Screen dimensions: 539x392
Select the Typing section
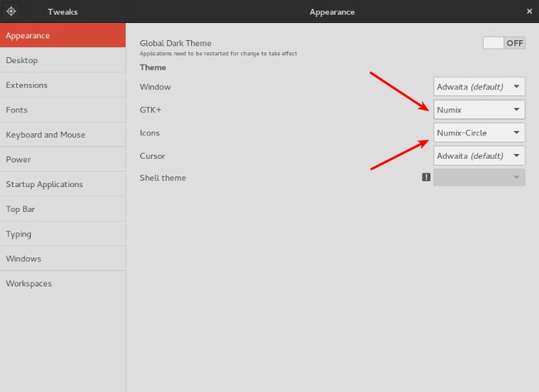(x=62, y=234)
